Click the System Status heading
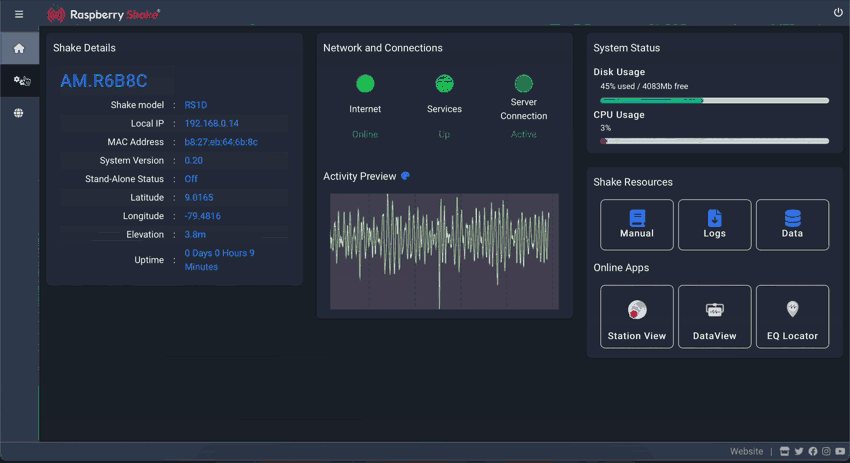 627,48
